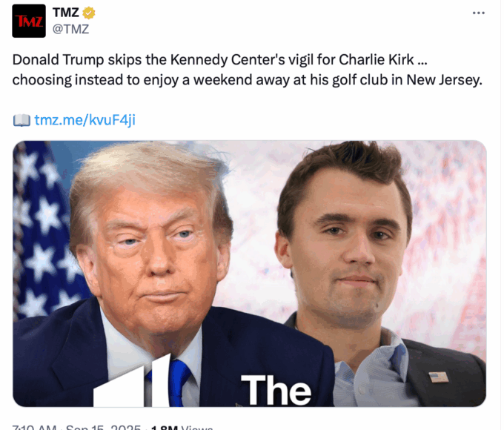
Task: Click the 7:10 AM timestamp
Action: [x=34, y=428]
